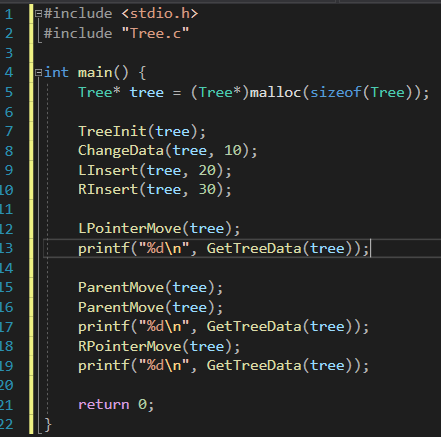Click ParentMove on line 16

point(121,307)
